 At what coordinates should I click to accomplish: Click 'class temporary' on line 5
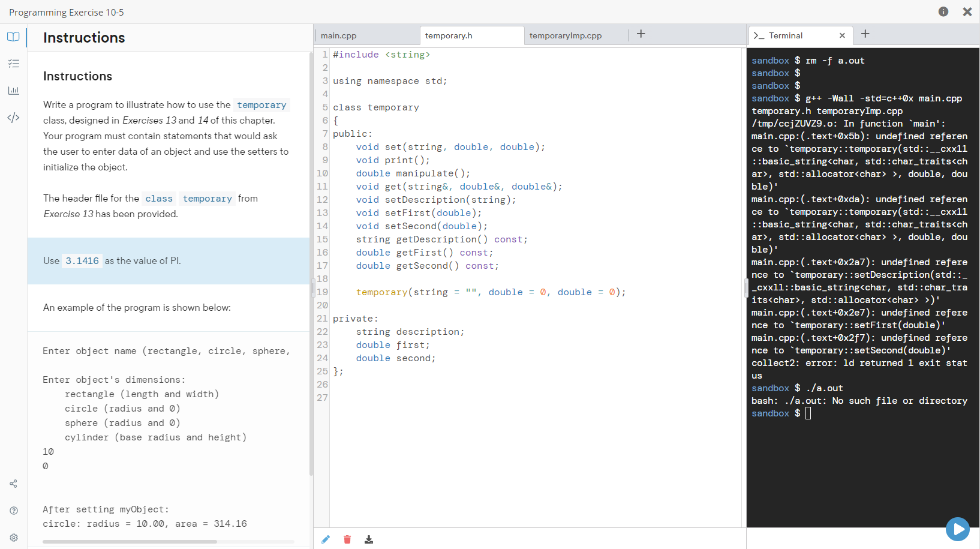[x=376, y=107]
